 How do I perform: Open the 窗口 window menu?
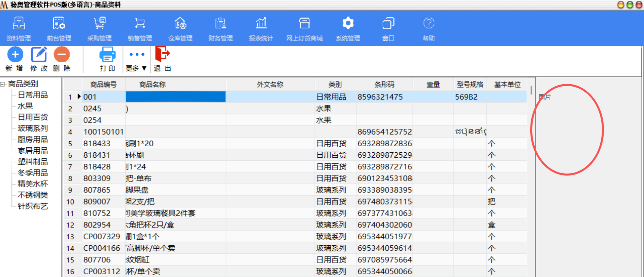pyautogui.click(x=388, y=29)
